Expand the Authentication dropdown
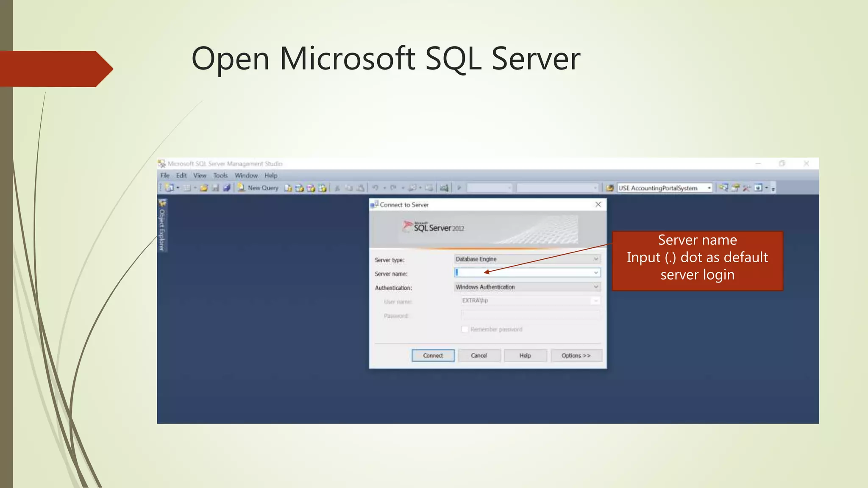 [596, 287]
